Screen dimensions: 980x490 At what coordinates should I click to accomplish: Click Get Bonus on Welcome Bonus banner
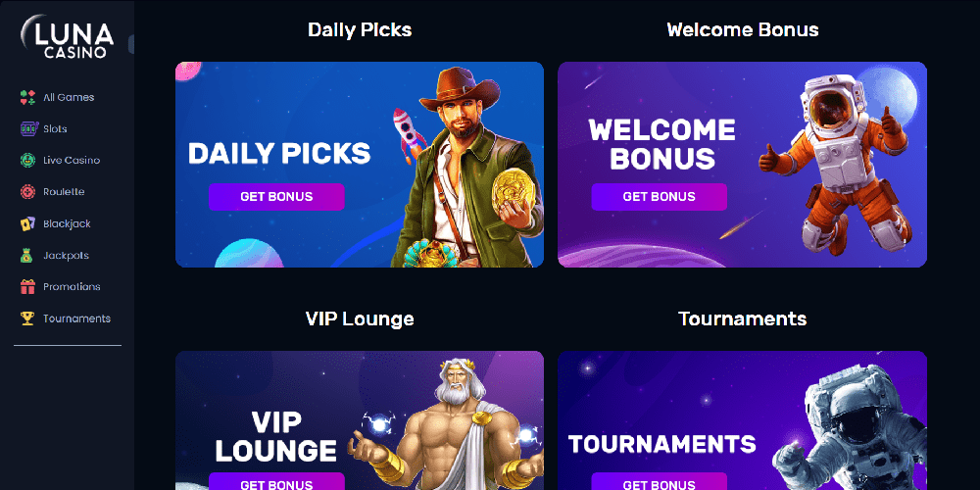coord(660,197)
